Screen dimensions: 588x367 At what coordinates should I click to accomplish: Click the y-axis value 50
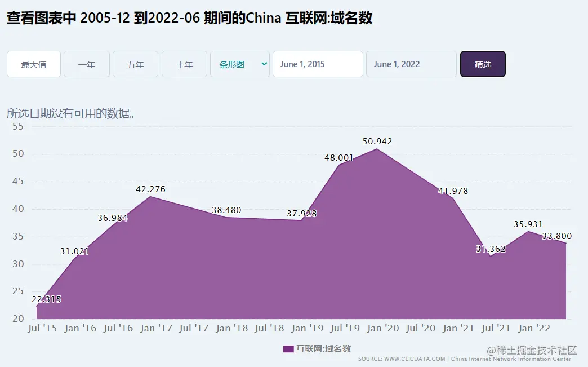(18, 154)
